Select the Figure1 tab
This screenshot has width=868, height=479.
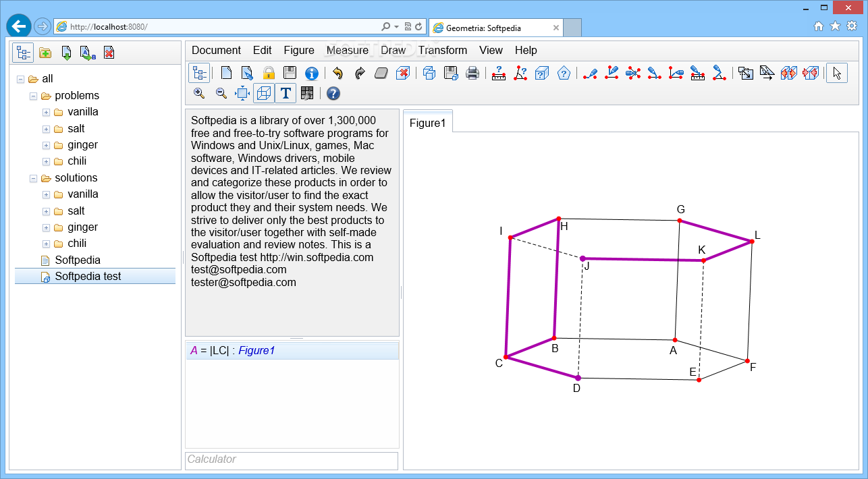coord(428,123)
